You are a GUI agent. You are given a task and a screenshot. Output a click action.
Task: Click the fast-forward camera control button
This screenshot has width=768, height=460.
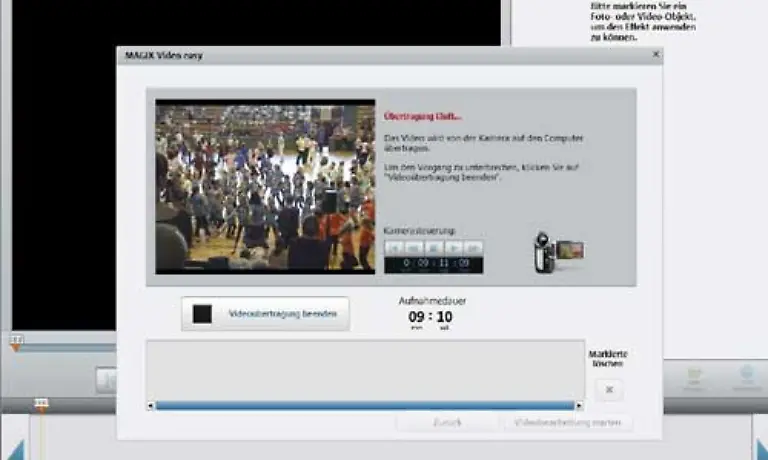tap(473, 247)
